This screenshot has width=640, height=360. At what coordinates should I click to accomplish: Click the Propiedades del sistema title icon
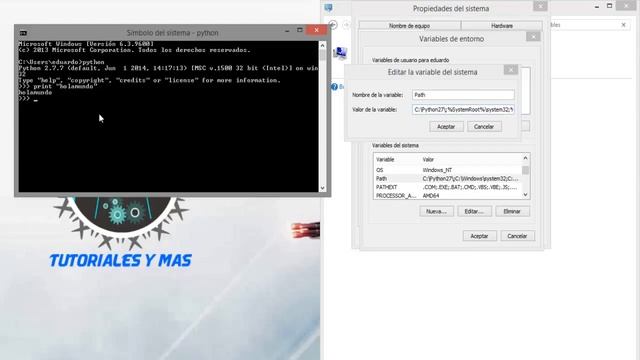pyautogui.click(x=328, y=7)
